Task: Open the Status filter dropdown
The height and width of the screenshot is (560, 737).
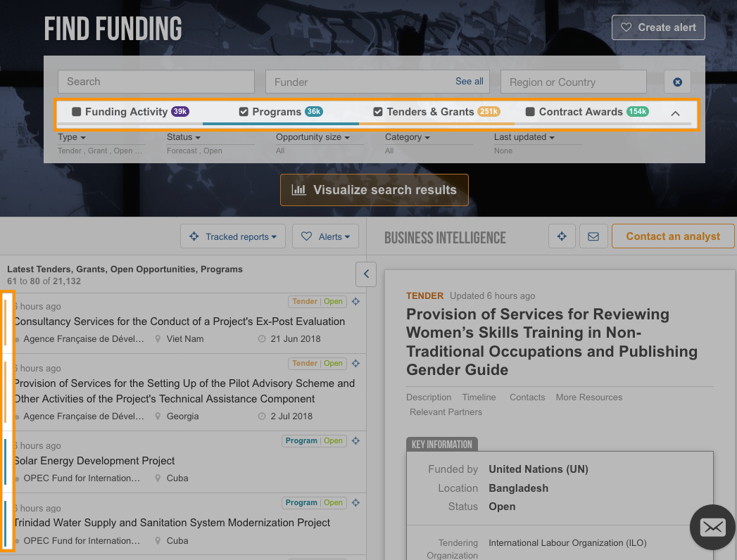Action: 184,137
